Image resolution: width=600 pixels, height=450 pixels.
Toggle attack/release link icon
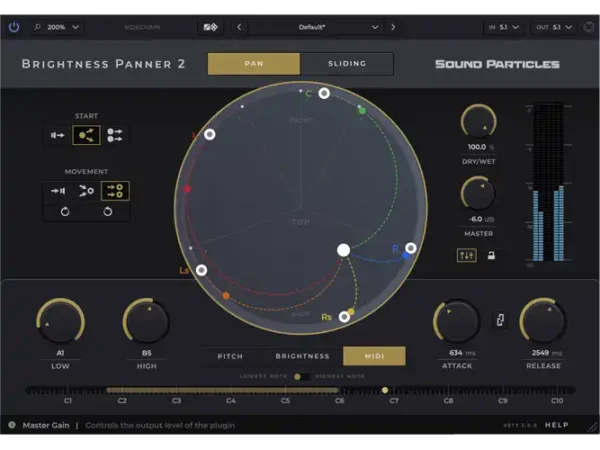[x=500, y=320]
